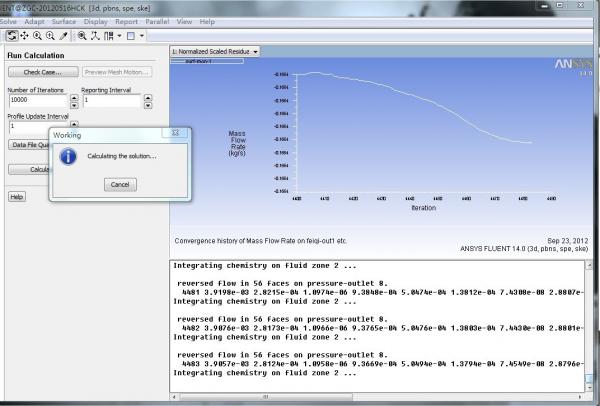Image resolution: width=600 pixels, height=406 pixels.
Task: Cancel the running calculation
Action: [120, 184]
